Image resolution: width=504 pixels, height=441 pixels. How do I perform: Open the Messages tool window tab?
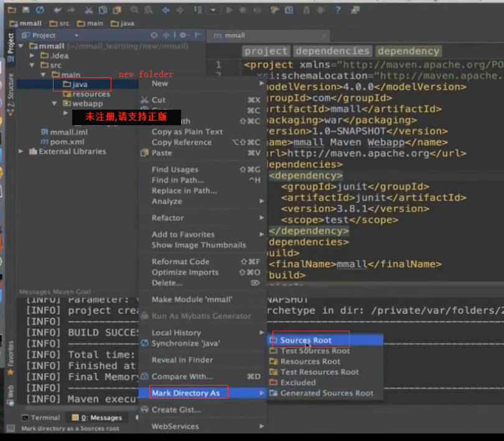(98, 418)
